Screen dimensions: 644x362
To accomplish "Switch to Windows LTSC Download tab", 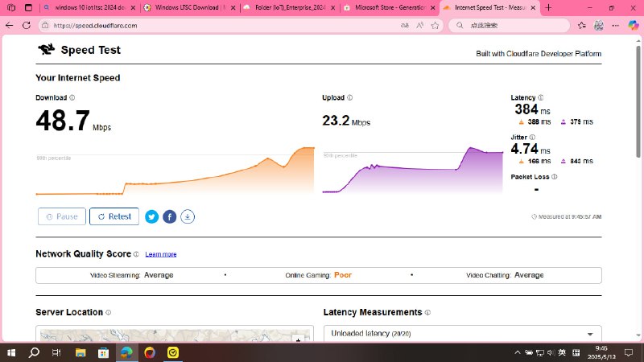I will 190,8.
